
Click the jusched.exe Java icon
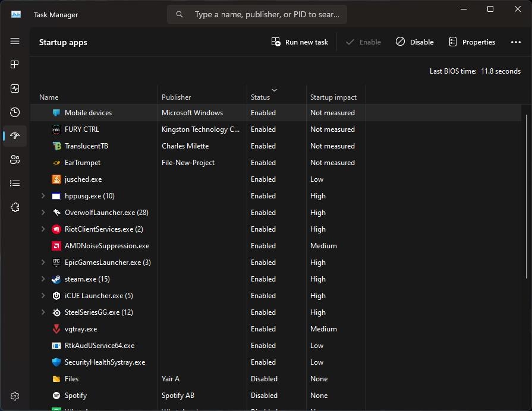tap(56, 179)
